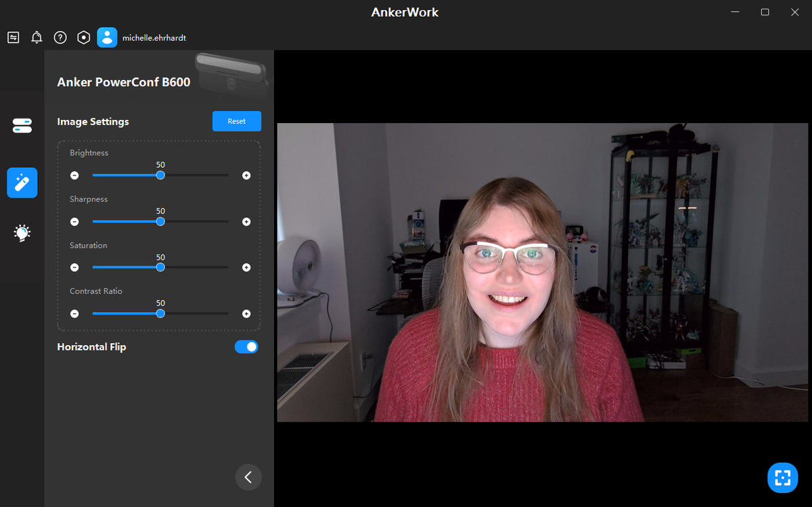
Task: Open the help question mark icon
Action: click(x=60, y=38)
